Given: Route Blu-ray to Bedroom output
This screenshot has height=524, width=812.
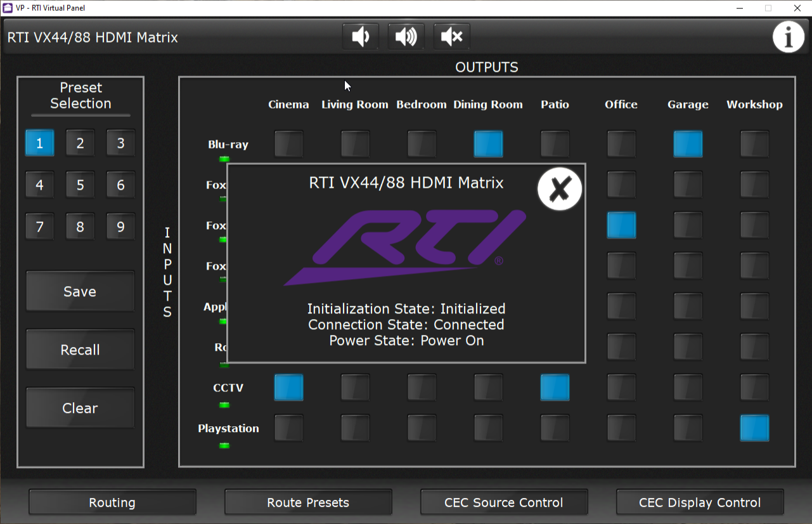Looking at the screenshot, I should [422, 144].
